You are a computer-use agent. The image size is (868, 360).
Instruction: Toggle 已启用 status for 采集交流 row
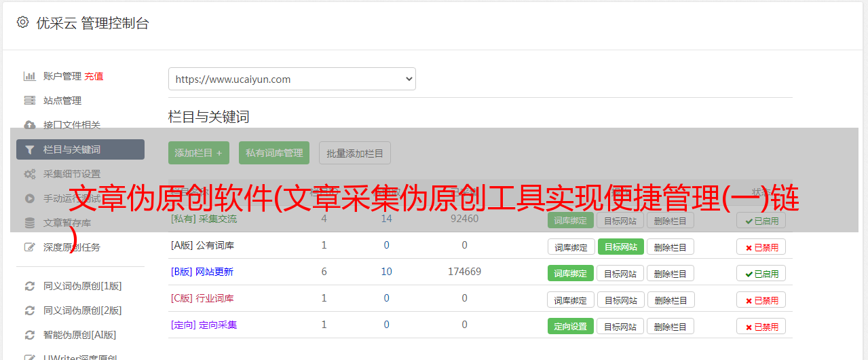(761, 220)
